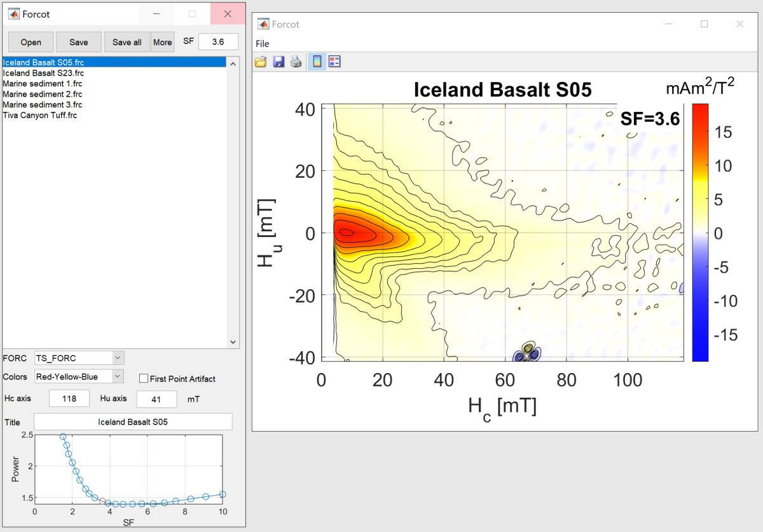Click the More button
This screenshot has height=532, width=763.
[162, 42]
